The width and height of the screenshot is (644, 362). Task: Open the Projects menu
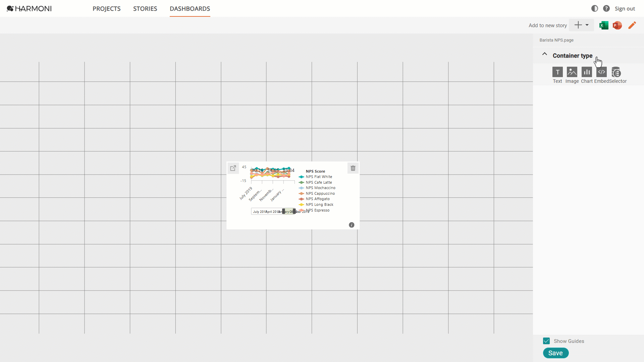click(106, 9)
